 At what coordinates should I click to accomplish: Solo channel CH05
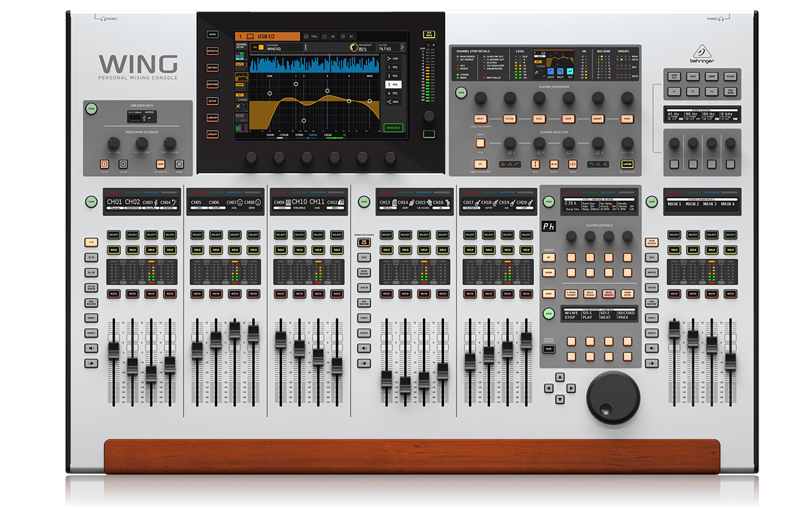click(196, 250)
